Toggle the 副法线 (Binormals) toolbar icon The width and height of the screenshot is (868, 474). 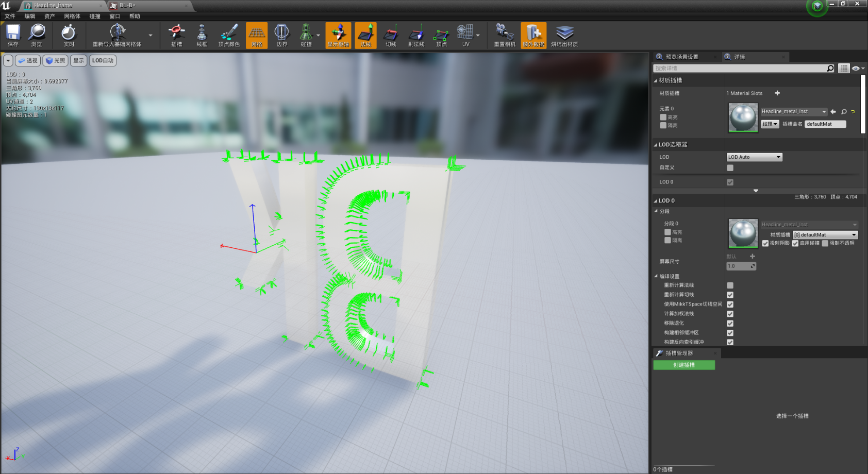click(x=416, y=35)
